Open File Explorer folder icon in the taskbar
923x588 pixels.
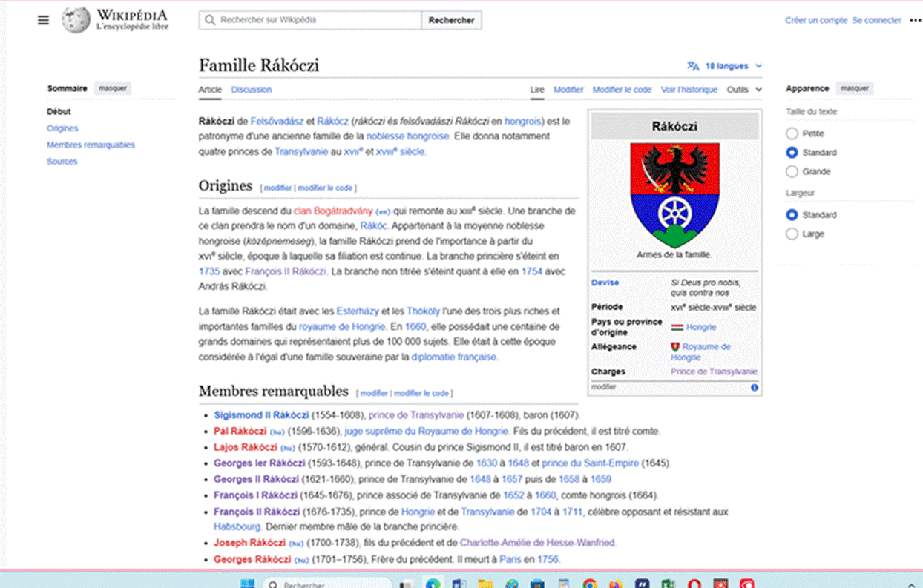485,584
